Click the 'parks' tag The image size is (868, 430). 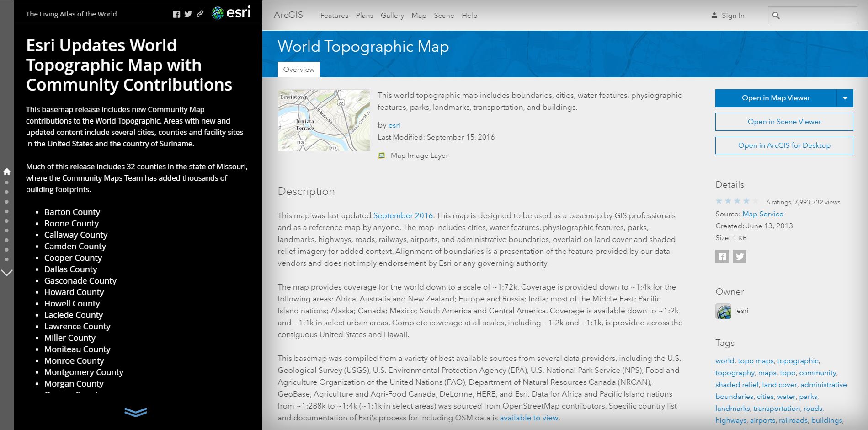click(808, 397)
